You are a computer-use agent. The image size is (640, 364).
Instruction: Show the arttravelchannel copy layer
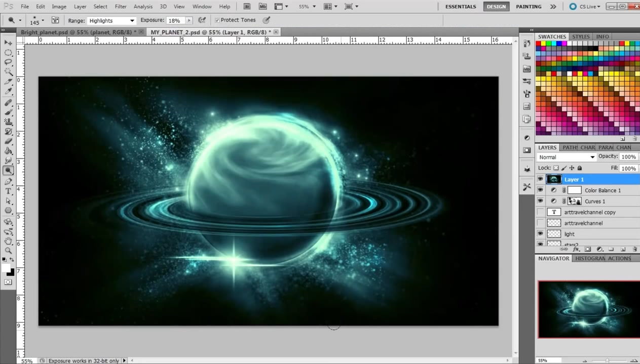coord(540,212)
